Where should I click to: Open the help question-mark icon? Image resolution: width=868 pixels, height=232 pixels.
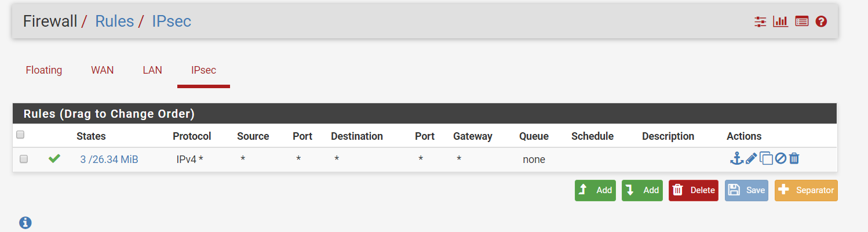click(821, 22)
